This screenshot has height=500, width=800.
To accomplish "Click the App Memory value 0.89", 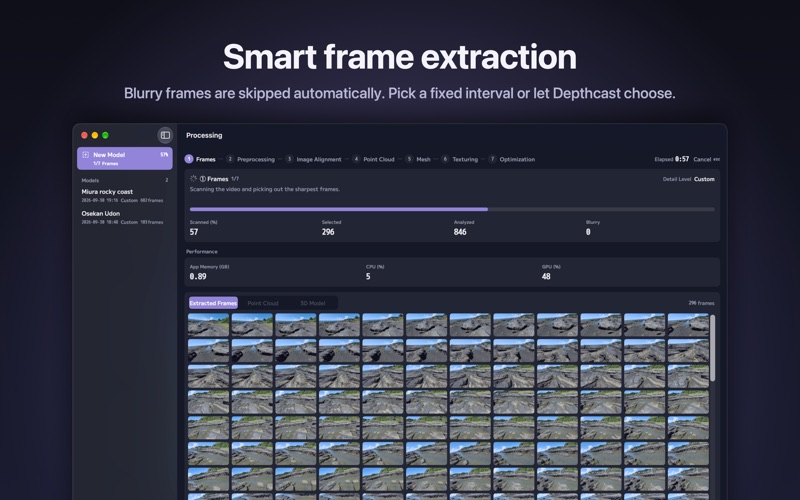I will (x=198, y=277).
